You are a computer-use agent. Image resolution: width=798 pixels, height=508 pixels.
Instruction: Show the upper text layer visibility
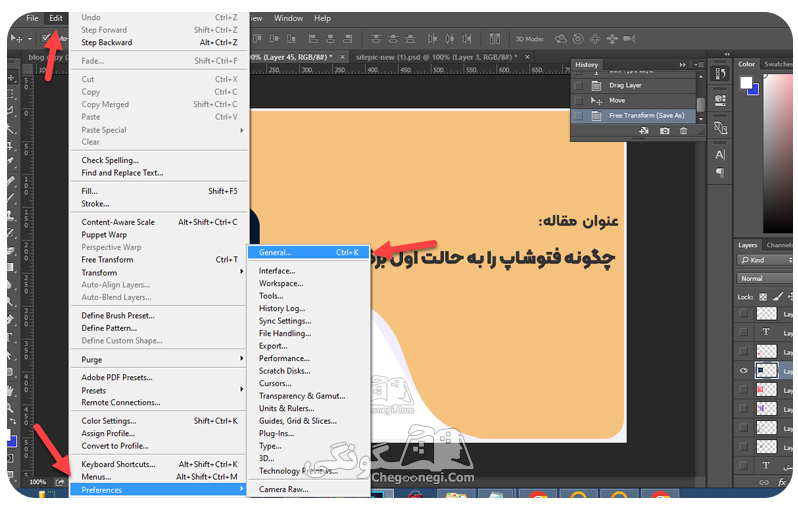pyautogui.click(x=744, y=332)
